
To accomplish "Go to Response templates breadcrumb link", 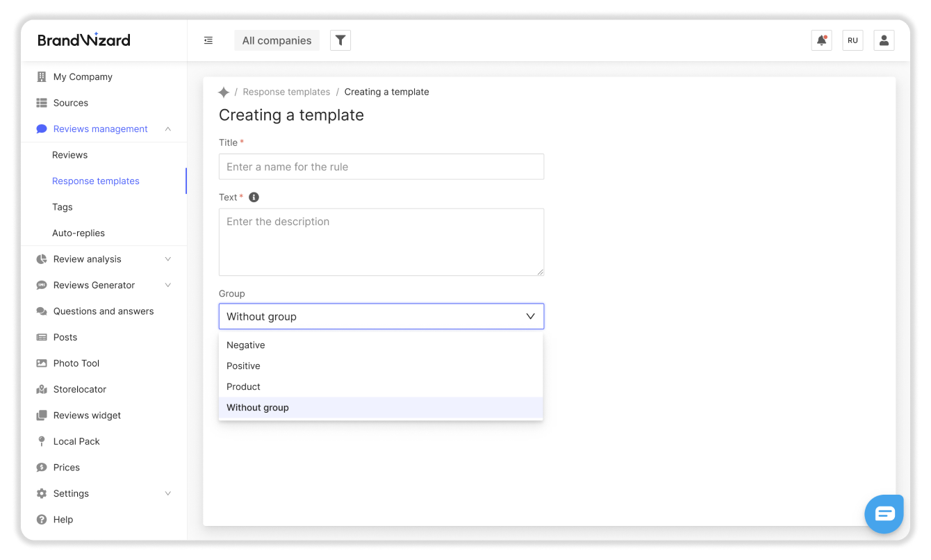I will coord(286,92).
